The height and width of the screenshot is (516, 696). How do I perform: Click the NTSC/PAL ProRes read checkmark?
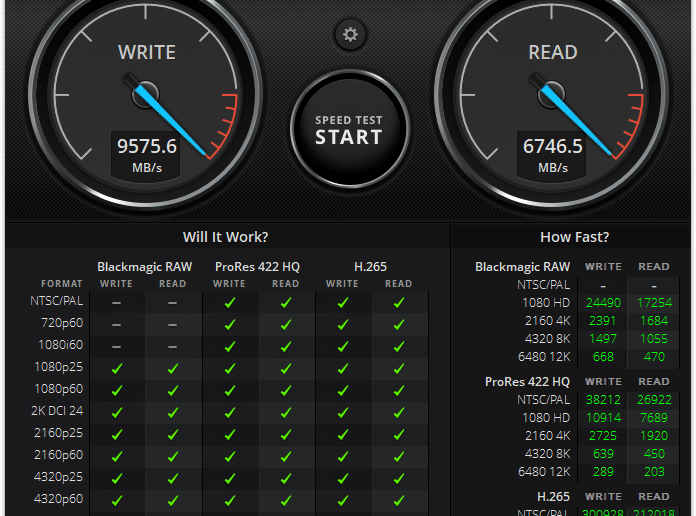click(286, 303)
